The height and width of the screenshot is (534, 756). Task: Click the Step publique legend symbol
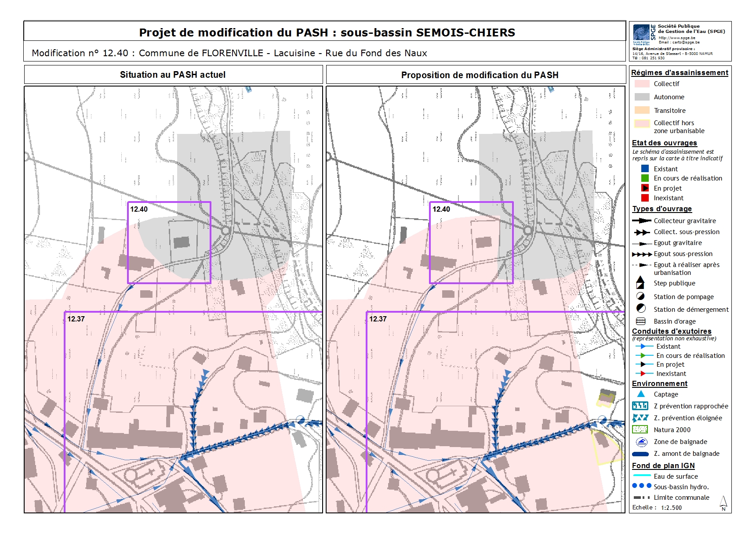pos(640,283)
